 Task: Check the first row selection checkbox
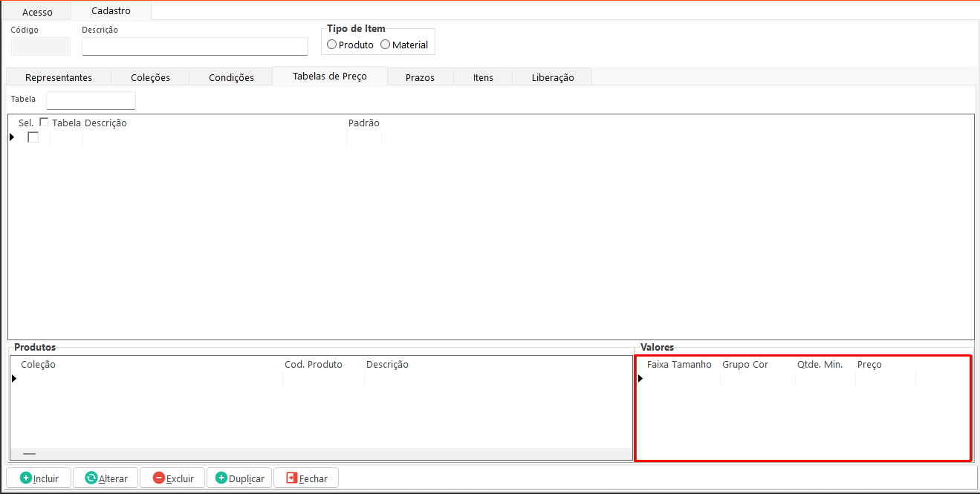point(33,137)
